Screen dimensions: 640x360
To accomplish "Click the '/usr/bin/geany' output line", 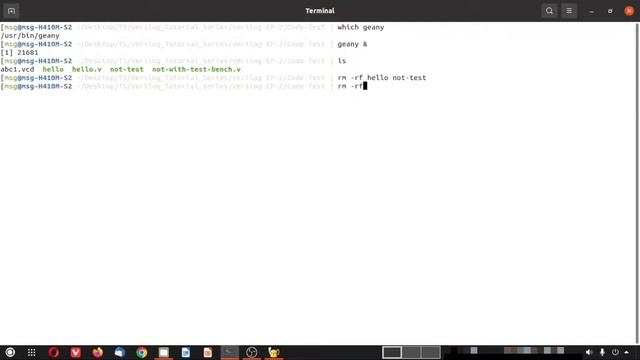I will 30,36.
